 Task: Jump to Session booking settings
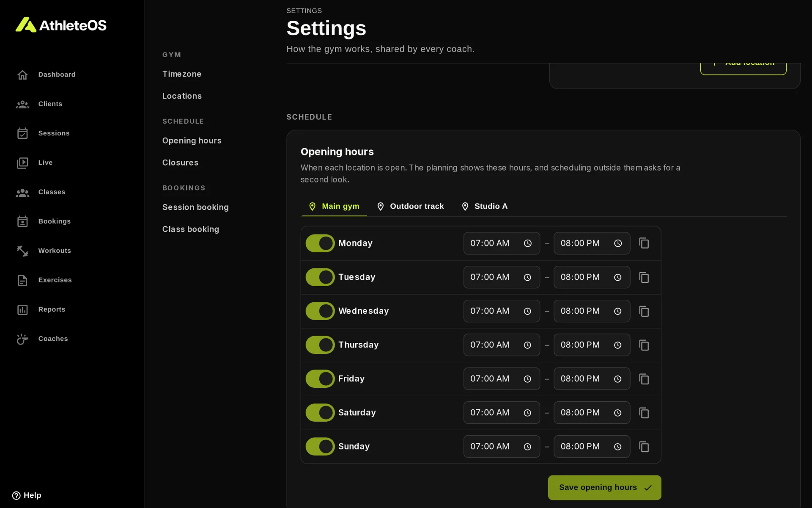(x=195, y=207)
